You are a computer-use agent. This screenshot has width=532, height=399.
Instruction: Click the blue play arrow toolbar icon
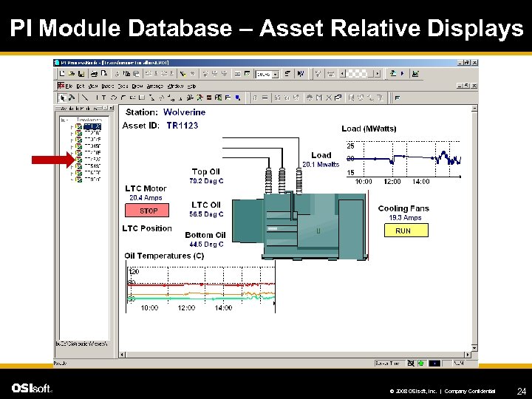click(x=403, y=73)
